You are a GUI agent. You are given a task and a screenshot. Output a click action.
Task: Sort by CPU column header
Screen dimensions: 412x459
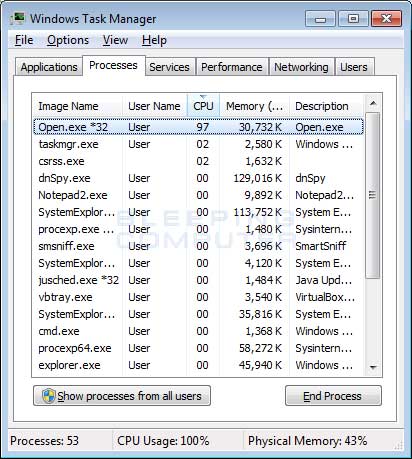tap(203, 106)
